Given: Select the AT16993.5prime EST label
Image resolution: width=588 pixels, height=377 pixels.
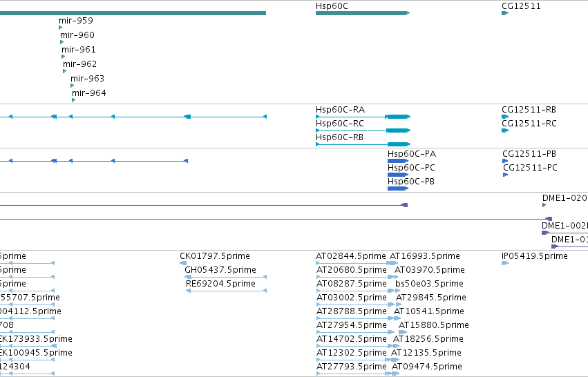Looking at the screenshot, I should 425,256.
